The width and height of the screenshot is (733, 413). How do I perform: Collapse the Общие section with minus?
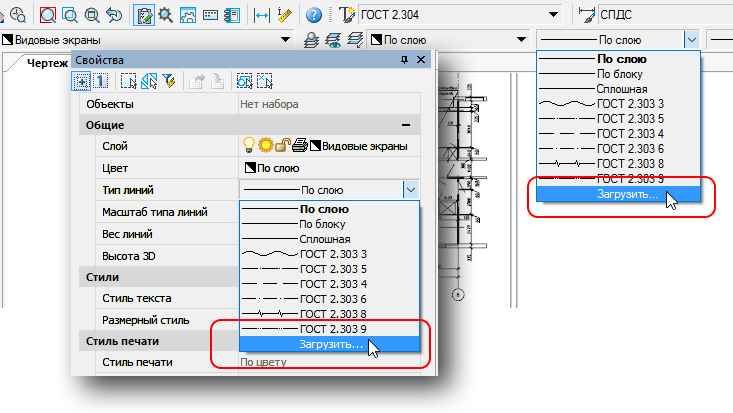[x=406, y=125]
